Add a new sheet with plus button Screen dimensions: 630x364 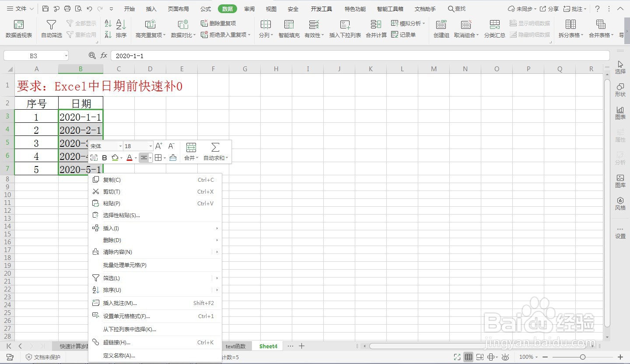tap(301, 346)
